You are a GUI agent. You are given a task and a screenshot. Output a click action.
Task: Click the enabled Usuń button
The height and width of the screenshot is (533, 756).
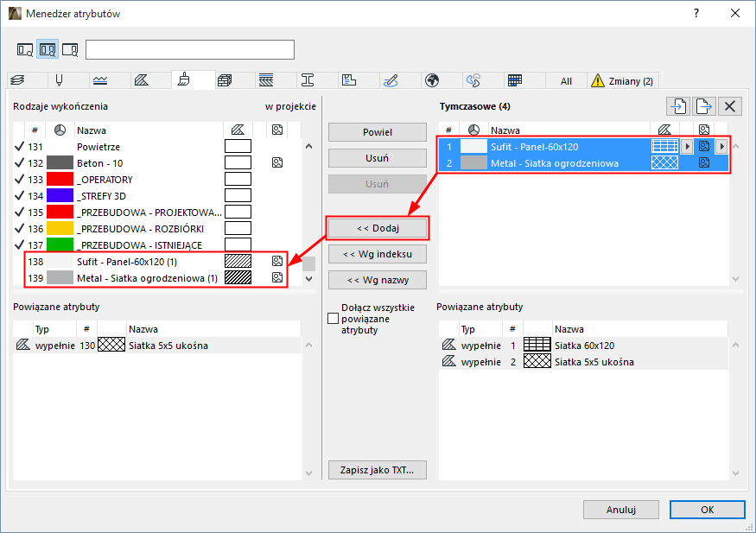(378, 158)
